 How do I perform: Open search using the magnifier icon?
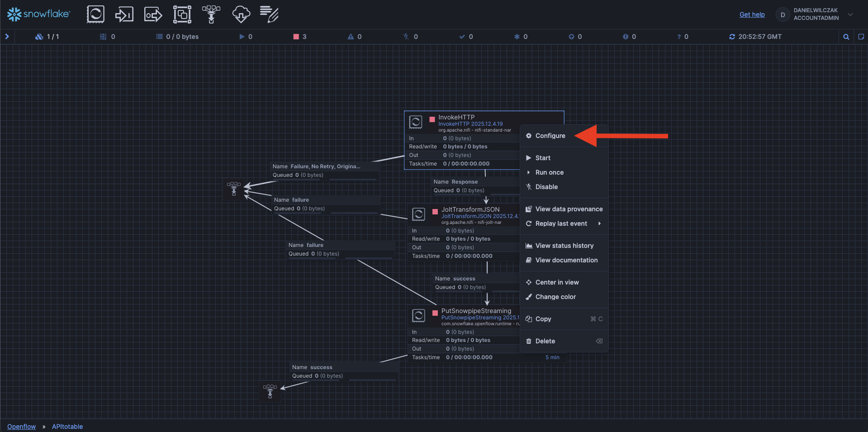(x=846, y=37)
